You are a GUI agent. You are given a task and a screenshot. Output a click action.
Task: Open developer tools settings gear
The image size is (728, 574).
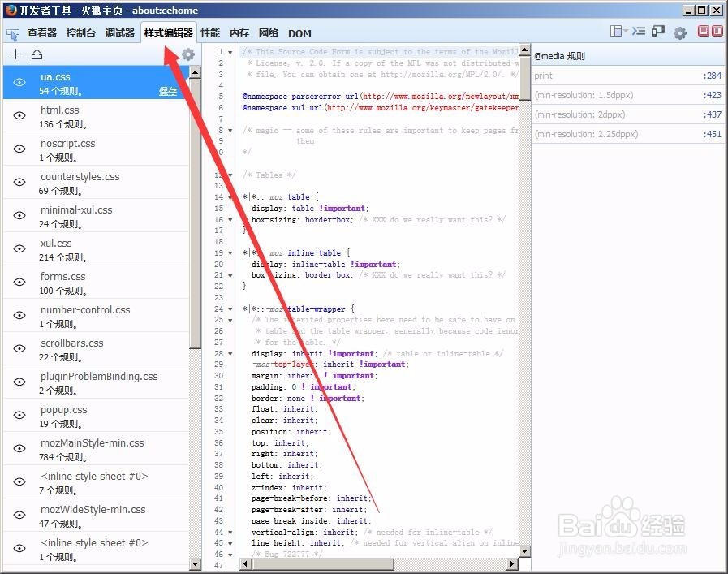pos(681,32)
